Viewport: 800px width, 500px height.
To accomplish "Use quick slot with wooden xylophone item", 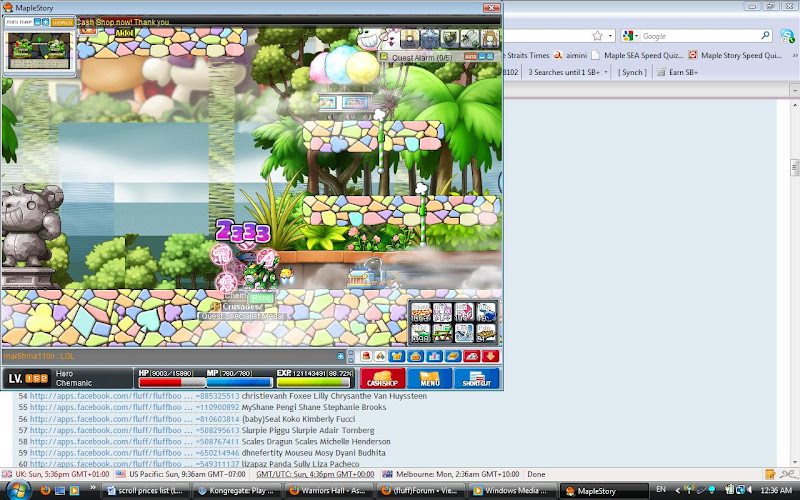I will (x=486, y=333).
